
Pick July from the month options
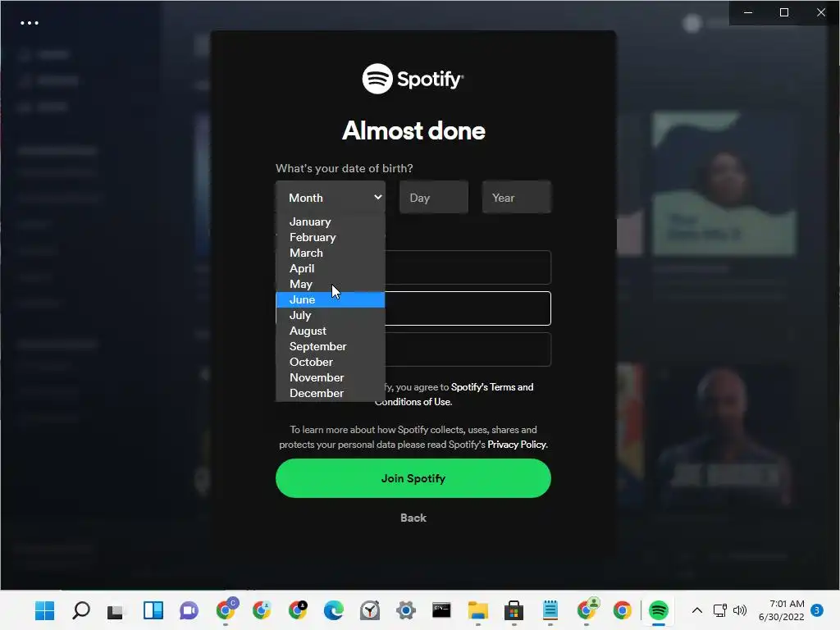(x=330, y=315)
